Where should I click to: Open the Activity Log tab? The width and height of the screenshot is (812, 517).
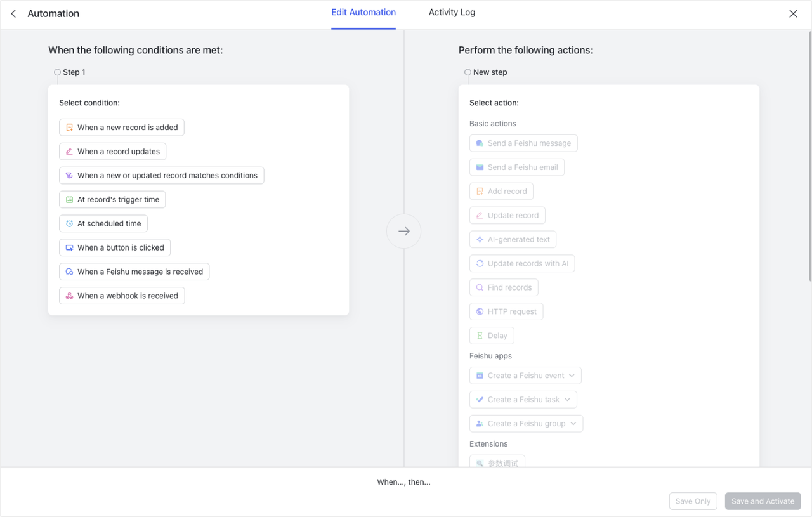coord(452,12)
